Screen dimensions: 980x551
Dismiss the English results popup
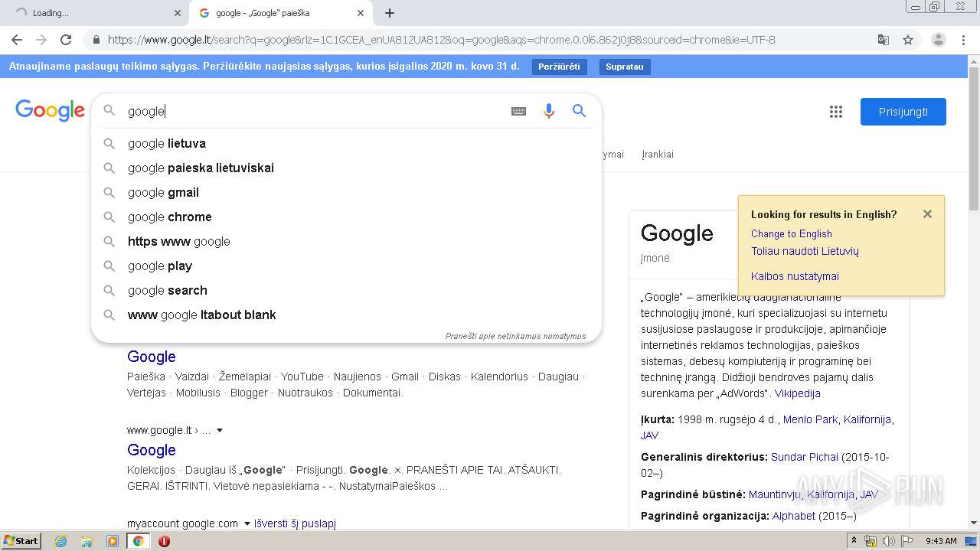click(x=927, y=214)
